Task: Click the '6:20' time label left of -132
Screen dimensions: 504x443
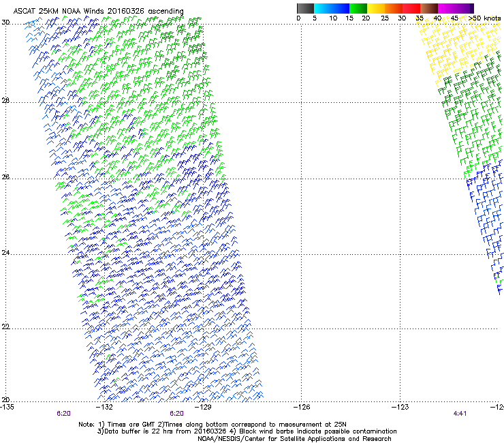Action: coord(63,414)
